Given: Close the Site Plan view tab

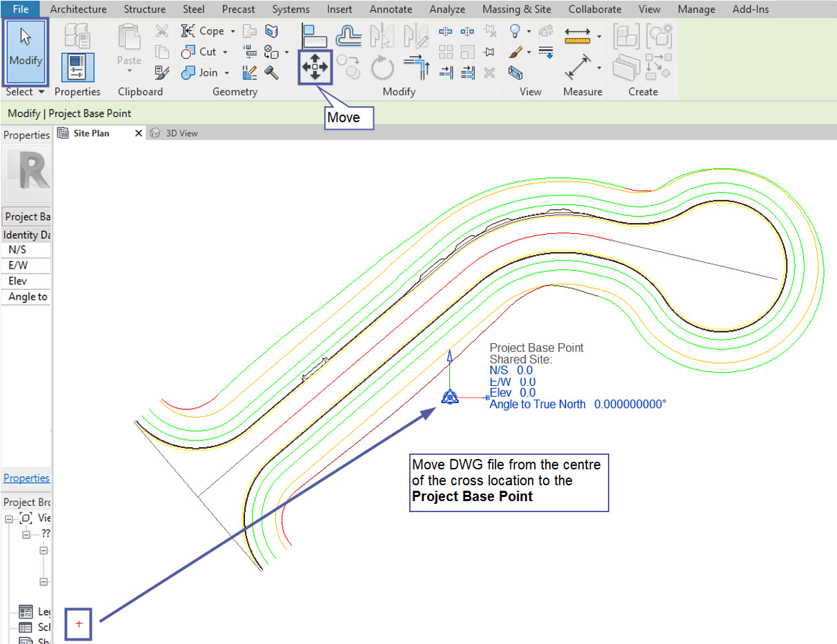Looking at the screenshot, I should coord(138,133).
